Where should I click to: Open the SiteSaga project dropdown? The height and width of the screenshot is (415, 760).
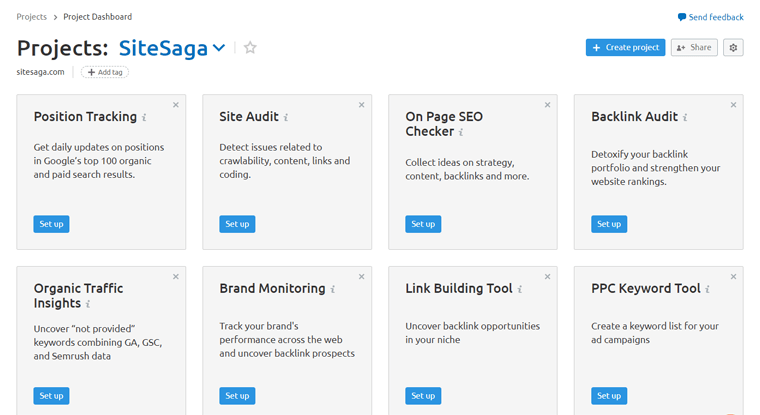click(172, 48)
